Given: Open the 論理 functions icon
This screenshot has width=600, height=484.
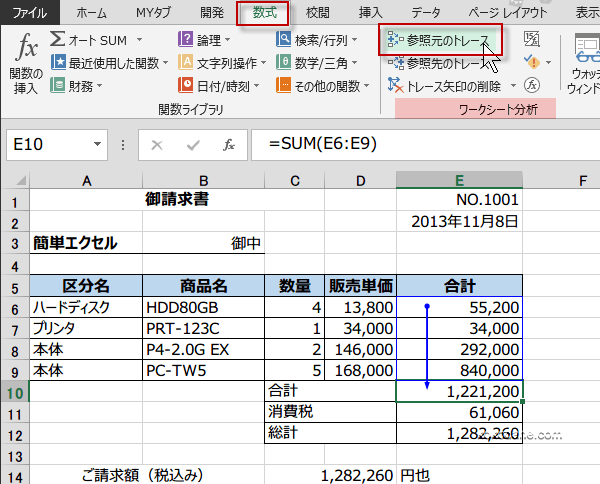Looking at the screenshot, I should tap(186, 39).
